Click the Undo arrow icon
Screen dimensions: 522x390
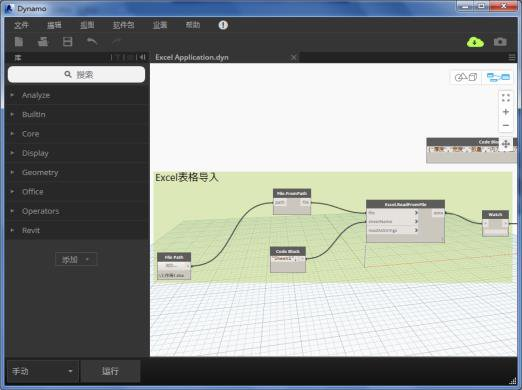tap(92, 42)
